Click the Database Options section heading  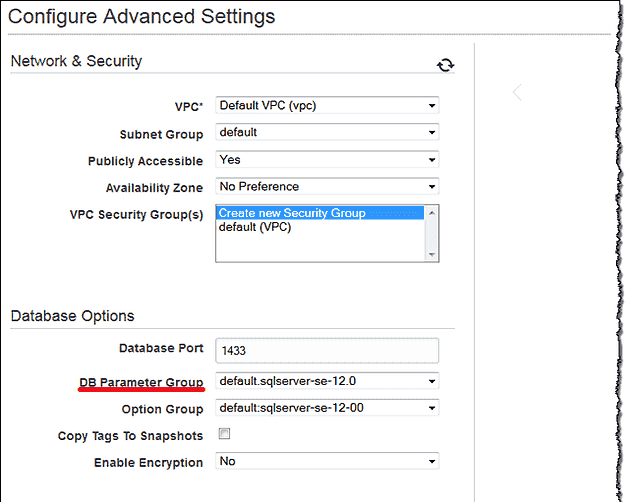(x=72, y=316)
